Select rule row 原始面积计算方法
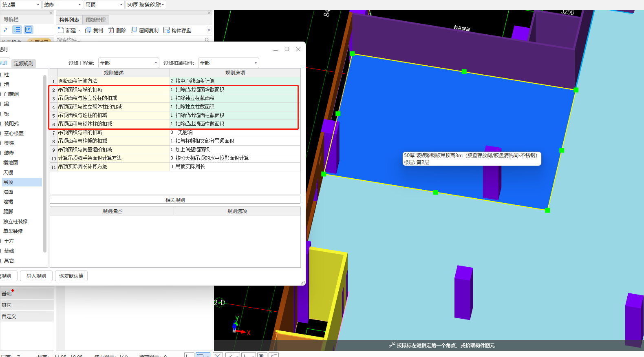Viewport: 644px width, 357px height. coord(113,81)
